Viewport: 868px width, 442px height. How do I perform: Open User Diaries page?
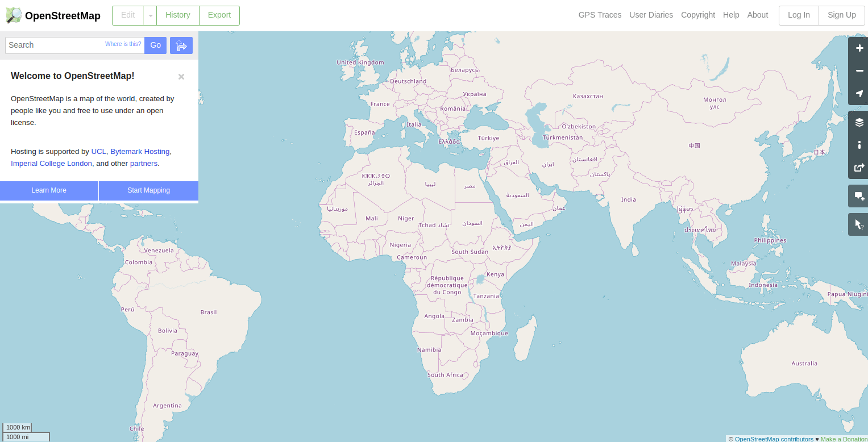tap(651, 15)
